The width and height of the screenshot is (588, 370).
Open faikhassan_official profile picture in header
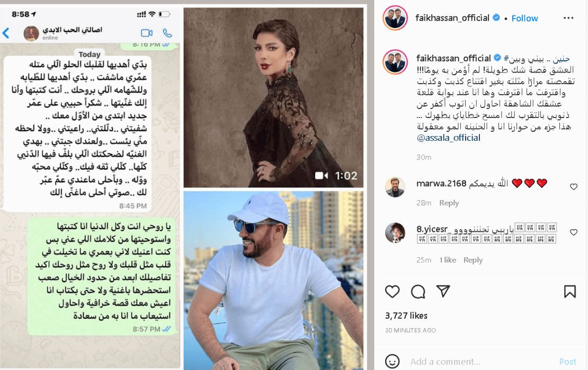[395, 18]
